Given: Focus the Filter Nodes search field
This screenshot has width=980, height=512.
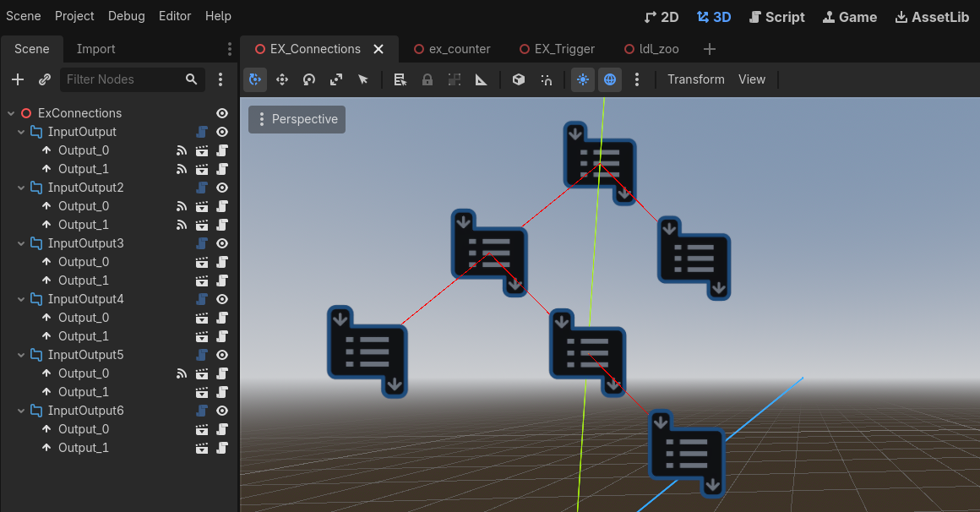Looking at the screenshot, I should tap(132, 79).
